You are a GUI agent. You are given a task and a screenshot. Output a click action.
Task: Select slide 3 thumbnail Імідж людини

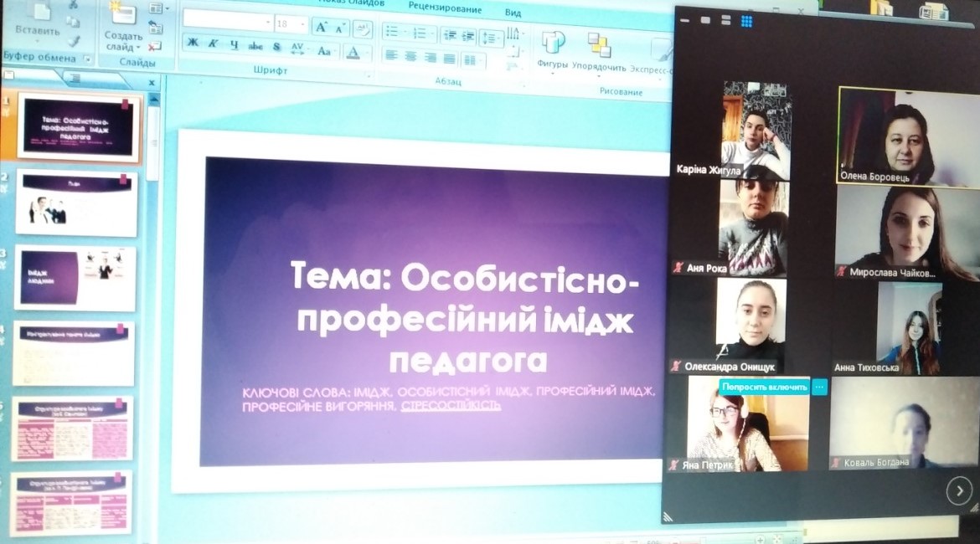pyautogui.click(x=75, y=277)
